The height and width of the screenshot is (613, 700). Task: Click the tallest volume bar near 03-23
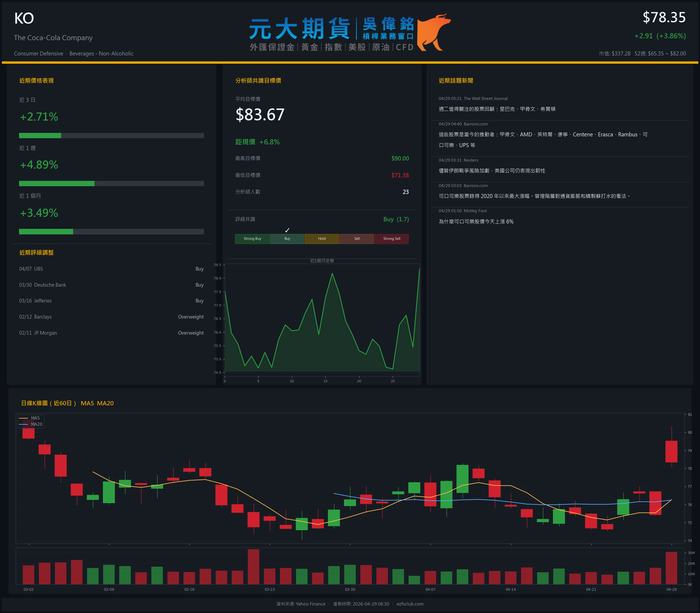pyautogui.click(x=253, y=566)
